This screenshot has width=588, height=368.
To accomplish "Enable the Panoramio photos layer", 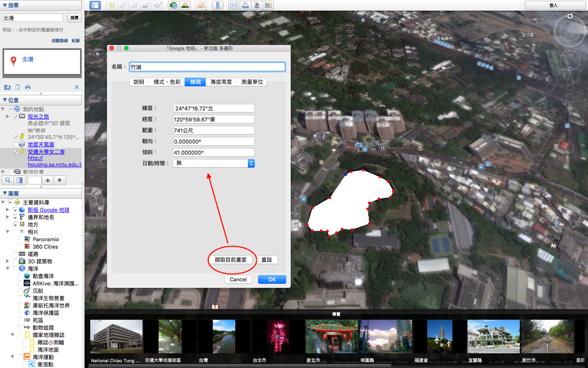I will [x=20, y=239].
